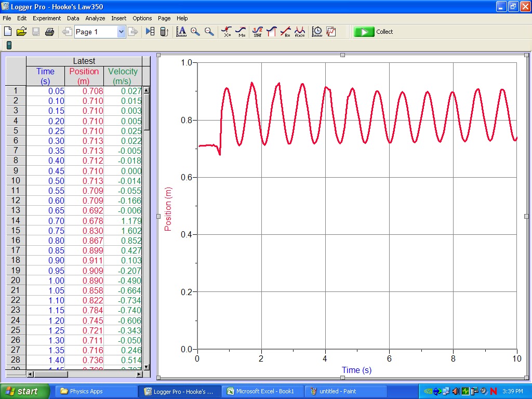Open the Curve Fit f(x)= tool
The height and width of the screenshot is (399, 532).
tap(300, 32)
